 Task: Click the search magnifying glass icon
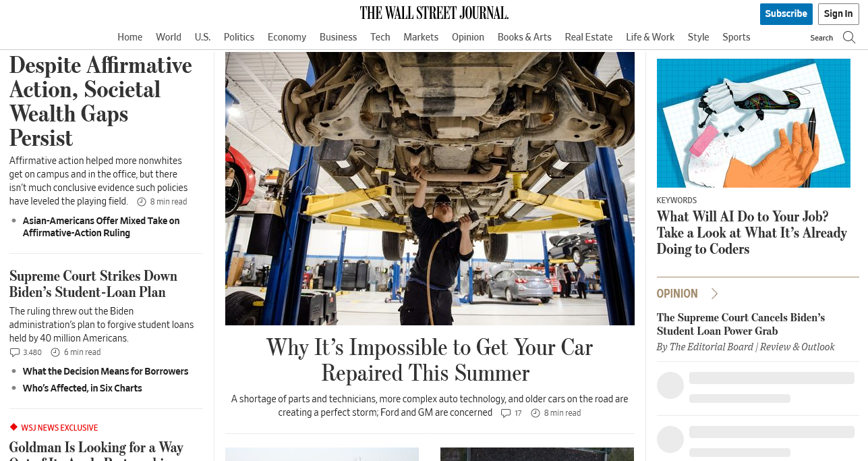coord(849,37)
